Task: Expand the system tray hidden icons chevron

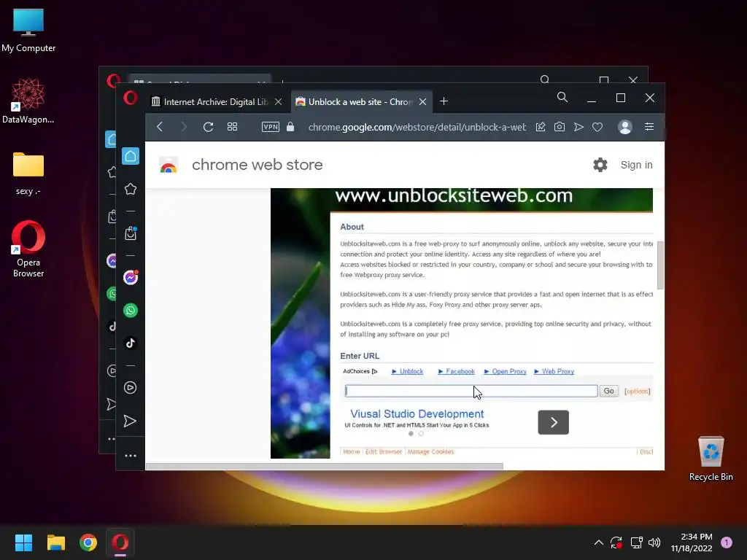Action: (599, 542)
